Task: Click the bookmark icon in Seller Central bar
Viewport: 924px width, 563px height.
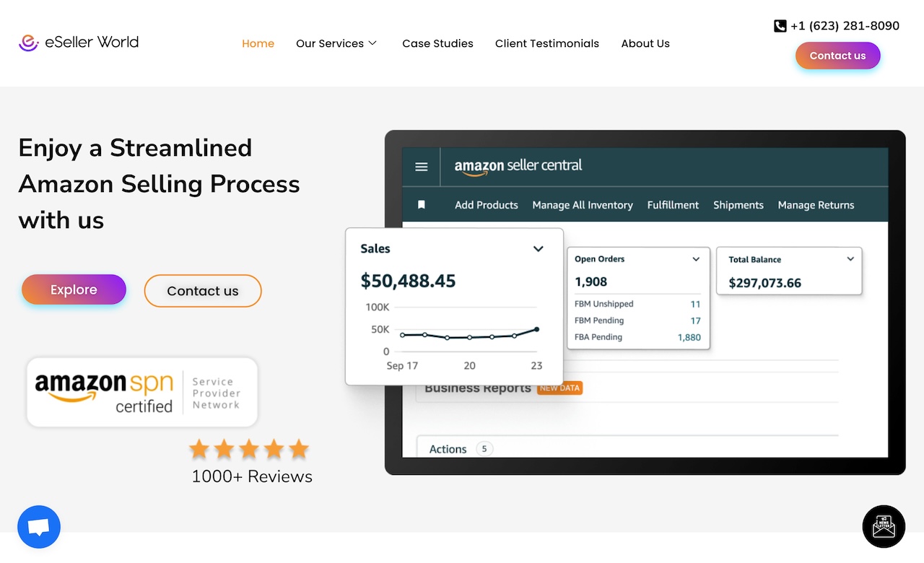Action: (x=422, y=205)
